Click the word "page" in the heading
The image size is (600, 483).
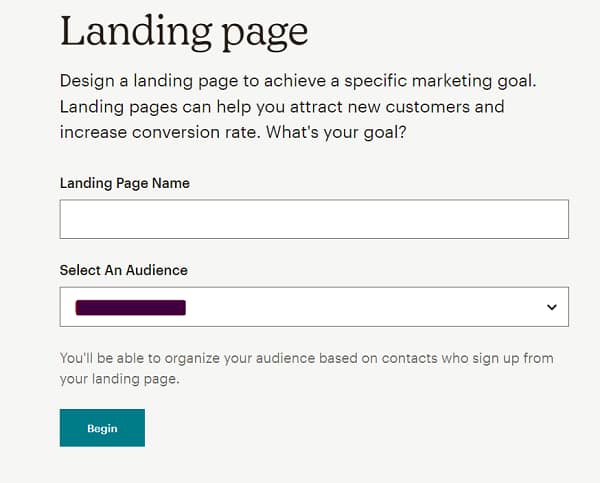click(x=261, y=34)
